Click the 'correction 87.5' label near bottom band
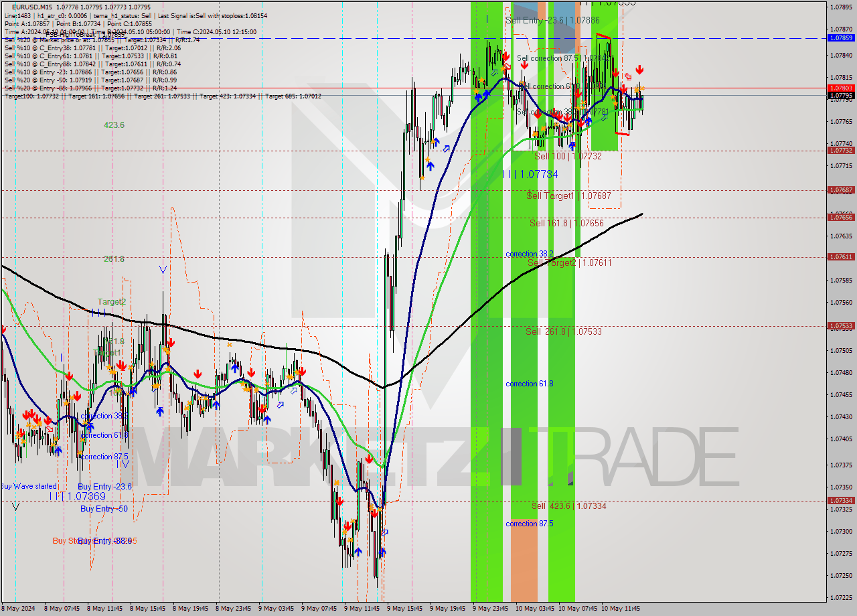 pos(530,524)
